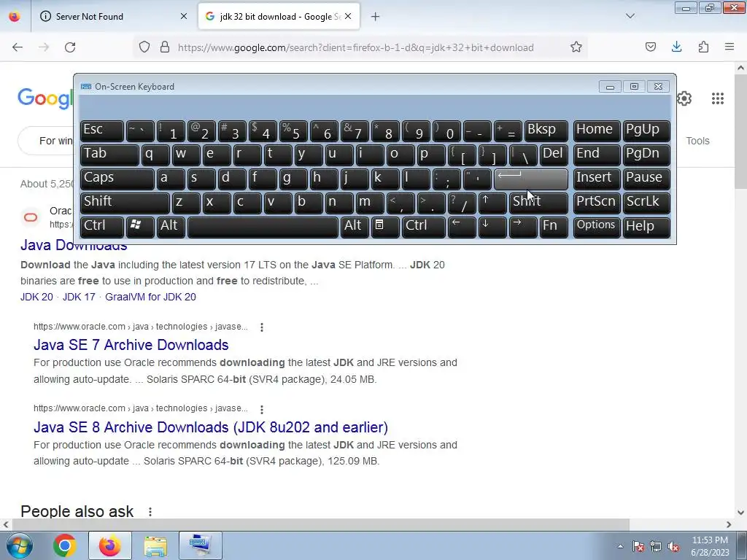Click the padlock site info icon
Screen dimensions: 747x560
point(165,47)
